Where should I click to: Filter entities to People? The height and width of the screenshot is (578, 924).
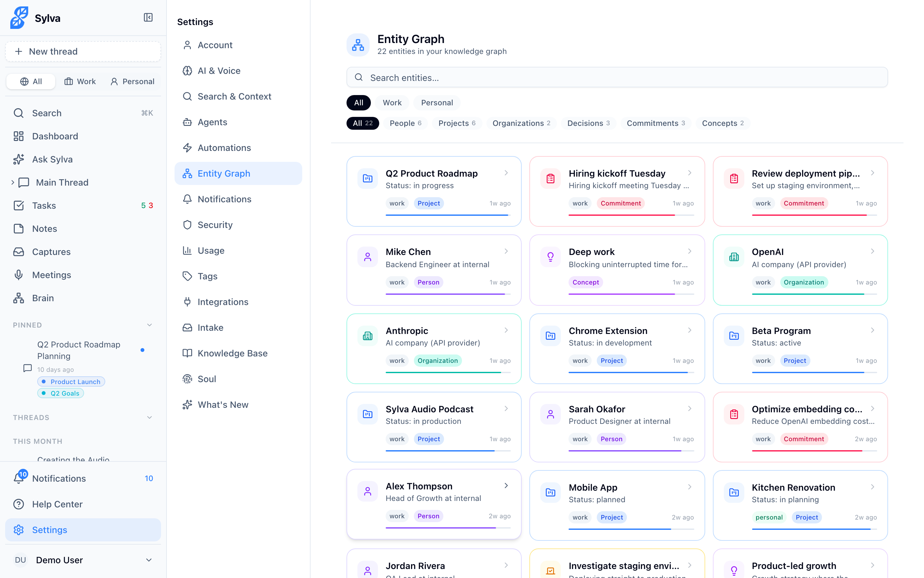(x=405, y=123)
